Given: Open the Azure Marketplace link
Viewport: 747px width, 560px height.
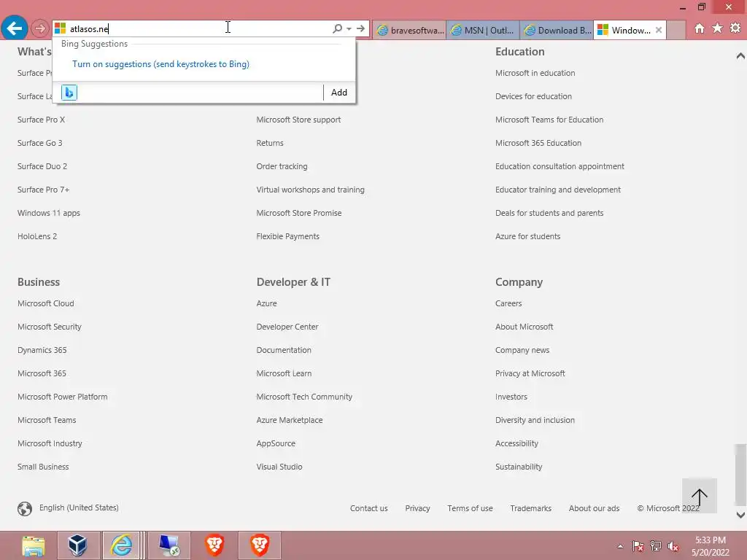Looking at the screenshot, I should [289, 420].
